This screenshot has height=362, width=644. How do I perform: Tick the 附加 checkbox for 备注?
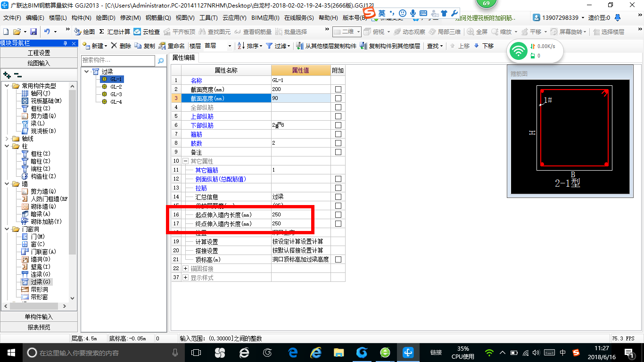338,152
